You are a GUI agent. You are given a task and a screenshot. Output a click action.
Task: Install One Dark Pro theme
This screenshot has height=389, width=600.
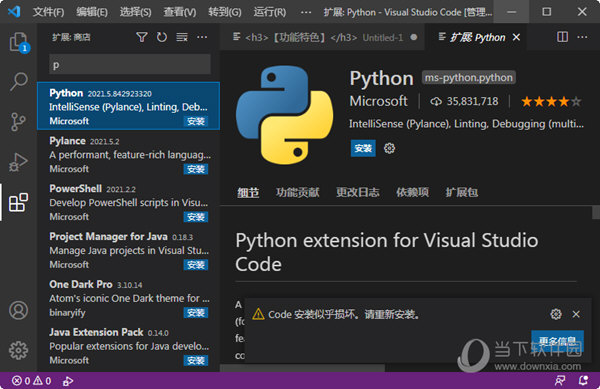pos(196,313)
